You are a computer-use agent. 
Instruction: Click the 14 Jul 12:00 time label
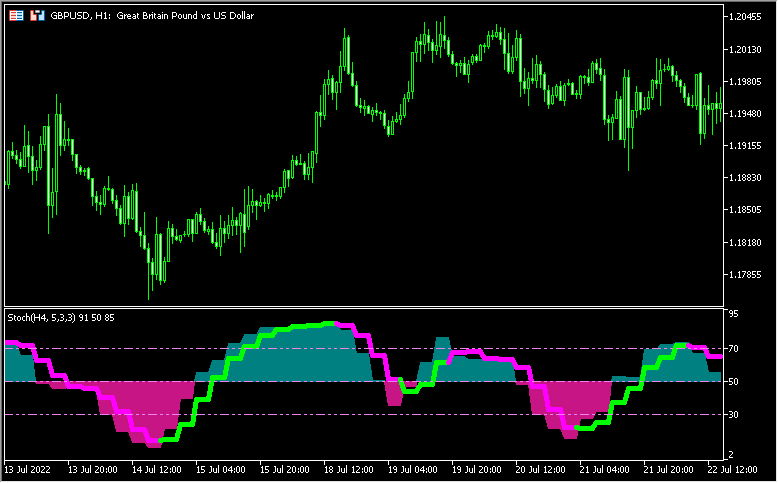(157, 470)
